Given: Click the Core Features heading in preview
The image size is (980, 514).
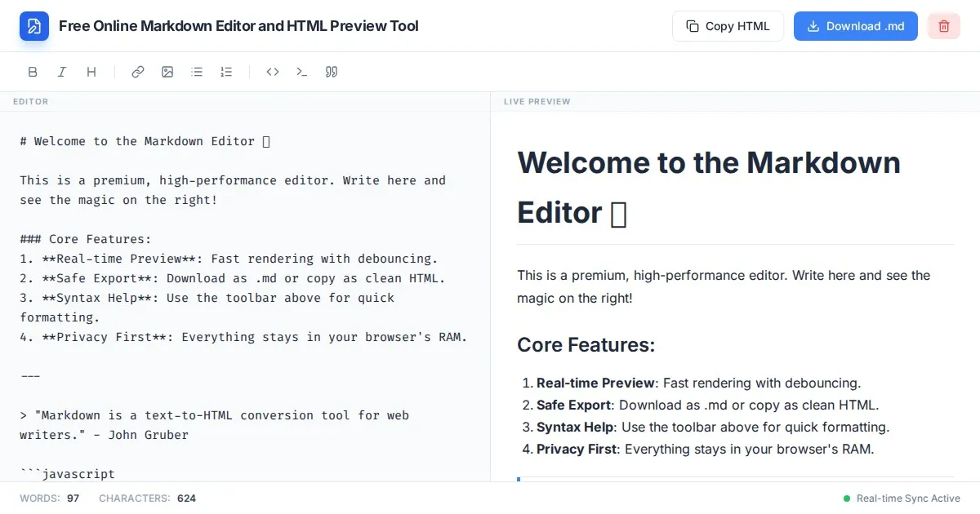Looking at the screenshot, I should point(586,345).
